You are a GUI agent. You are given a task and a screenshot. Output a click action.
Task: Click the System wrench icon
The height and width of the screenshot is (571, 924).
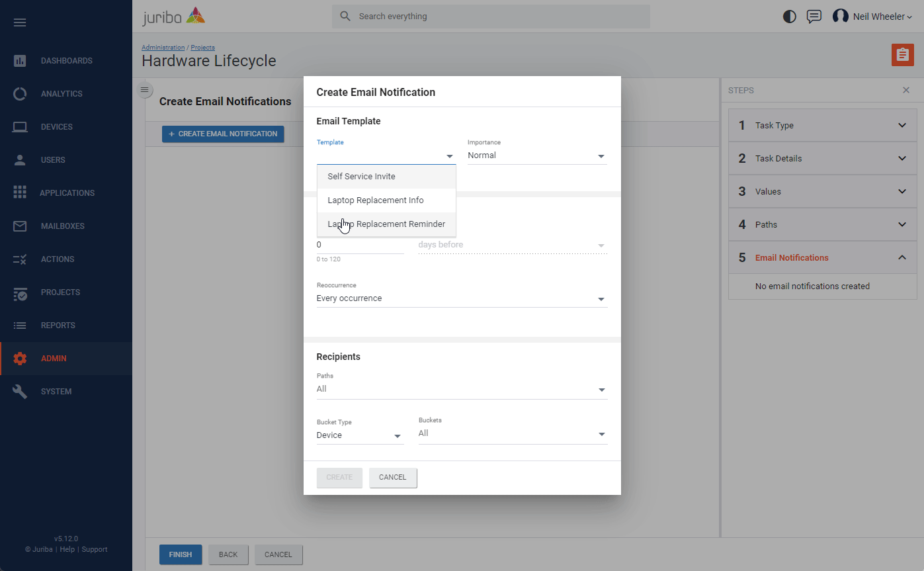(20, 392)
